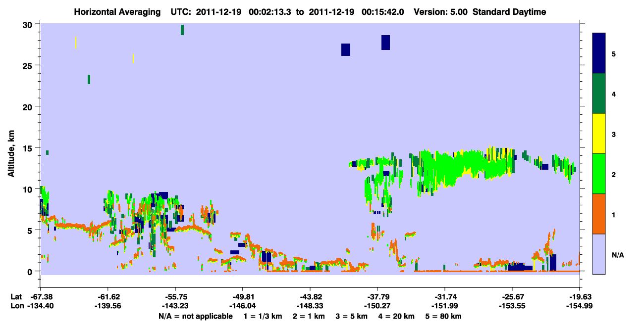Click the '4 = 20 km' legend text

point(396,316)
